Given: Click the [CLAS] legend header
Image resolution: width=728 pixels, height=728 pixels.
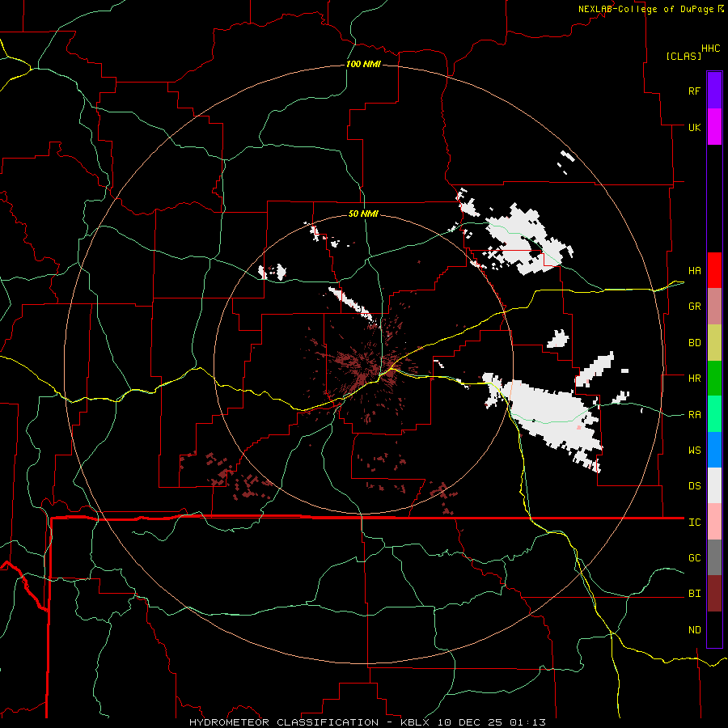Looking at the screenshot, I should click(684, 57).
